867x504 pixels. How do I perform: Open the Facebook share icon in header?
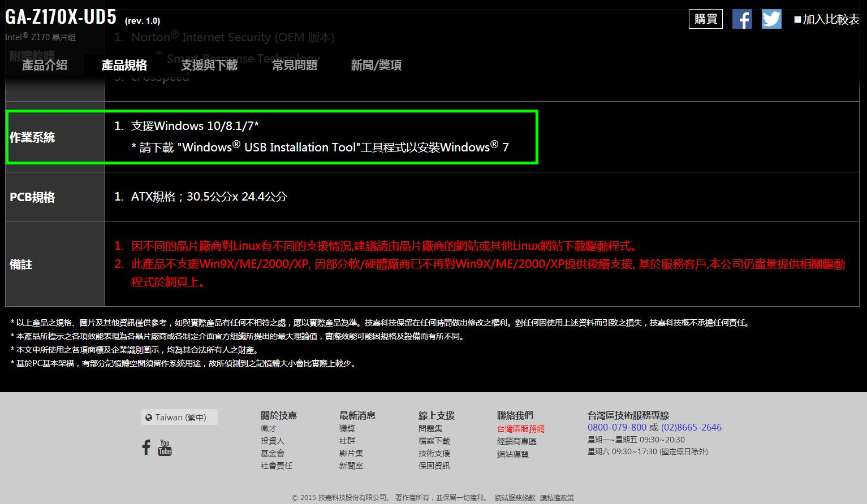742,19
